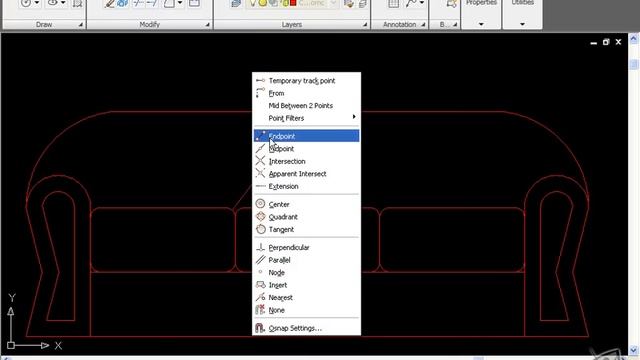The width and height of the screenshot is (640, 360).
Task: Click the Intersection X icon
Action: (x=260, y=161)
